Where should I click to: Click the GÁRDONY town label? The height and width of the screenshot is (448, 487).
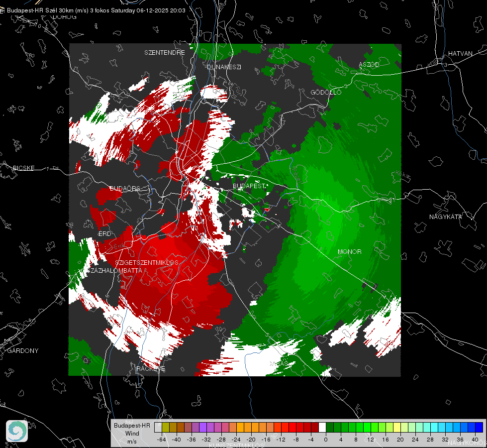tap(23, 350)
